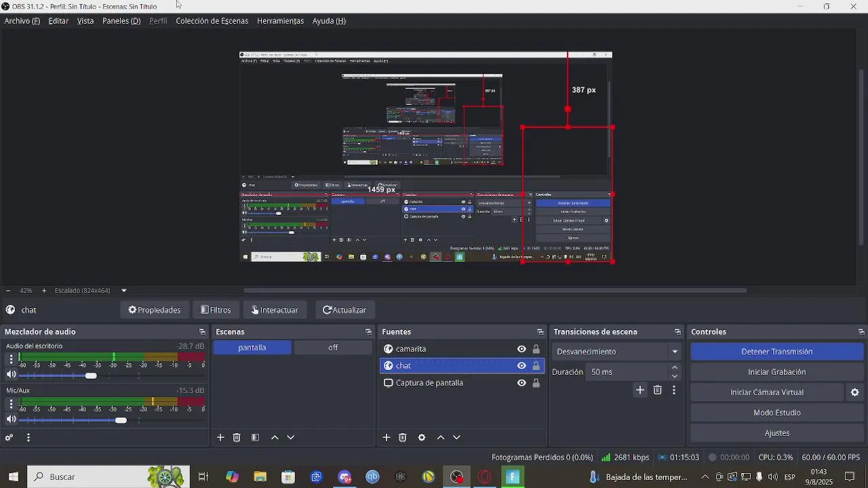Undock the Controles panel
Image resolution: width=868 pixels, height=488 pixels.
[x=861, y=332]
